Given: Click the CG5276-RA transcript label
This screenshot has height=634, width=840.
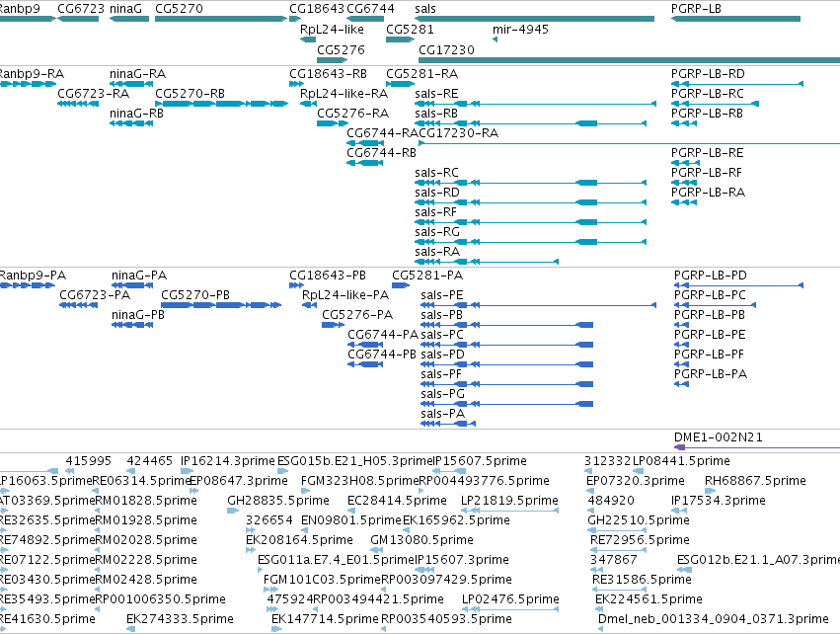Looking at the screenshot, I should coord(353,114).
